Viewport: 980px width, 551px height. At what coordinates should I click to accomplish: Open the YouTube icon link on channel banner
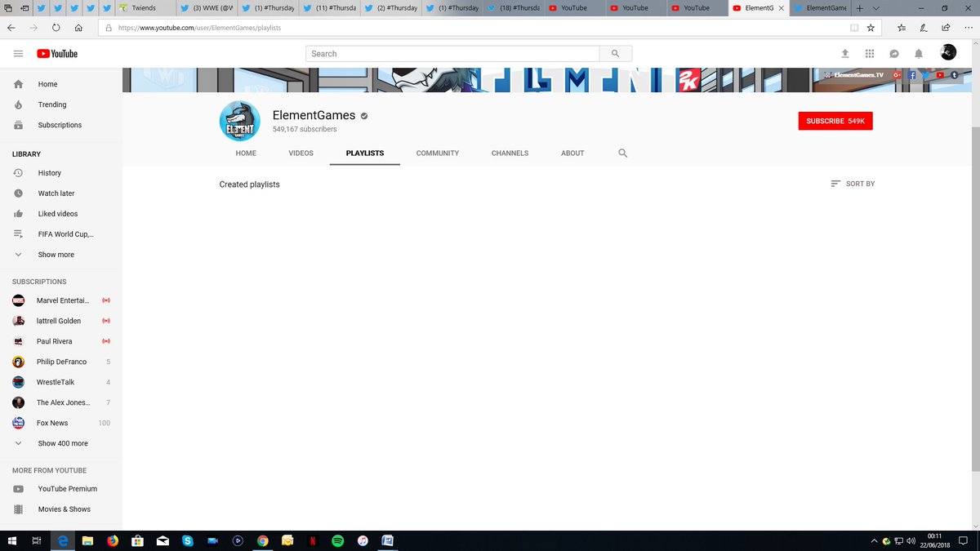[941, 75]
